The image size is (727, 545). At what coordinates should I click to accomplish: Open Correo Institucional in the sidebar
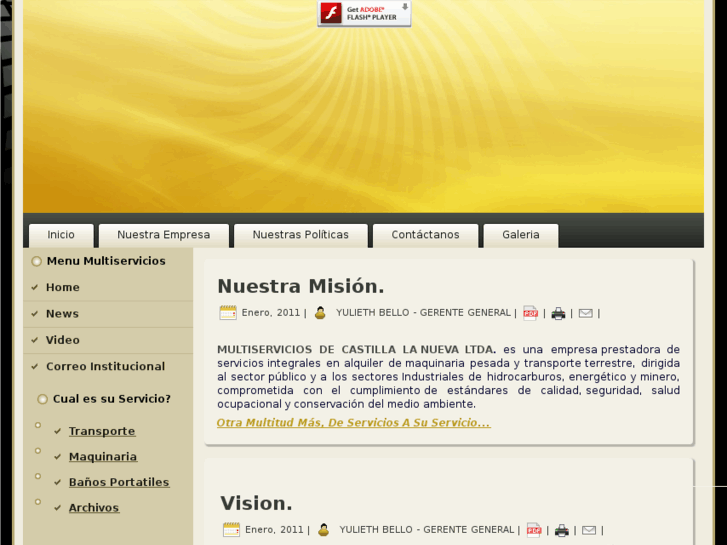(108, 366)
